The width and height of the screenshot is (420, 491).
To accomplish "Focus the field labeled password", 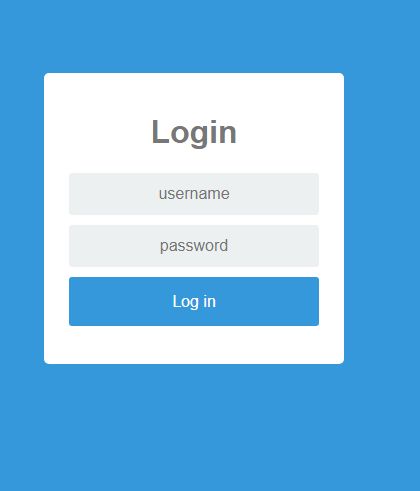I will click(194, 246).
